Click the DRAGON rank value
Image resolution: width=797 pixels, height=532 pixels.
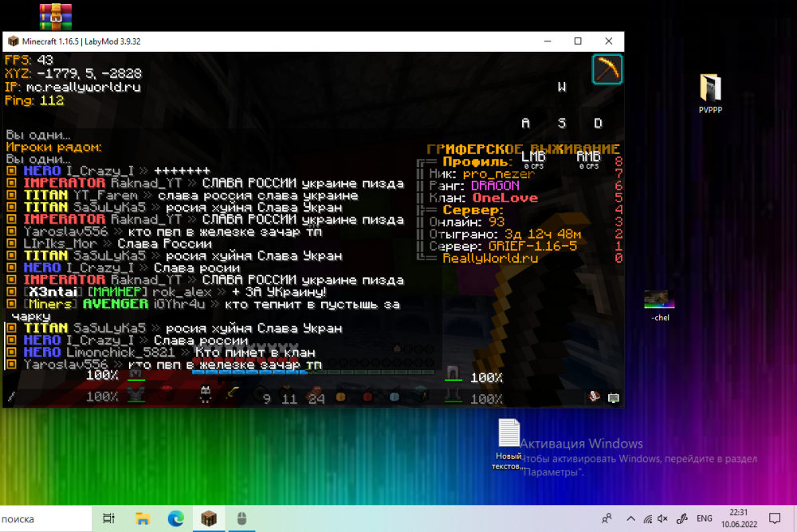[x=495, y=186]
